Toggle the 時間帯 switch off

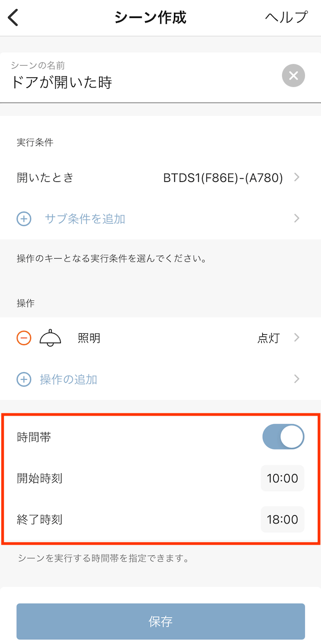[x=283, y=437]
